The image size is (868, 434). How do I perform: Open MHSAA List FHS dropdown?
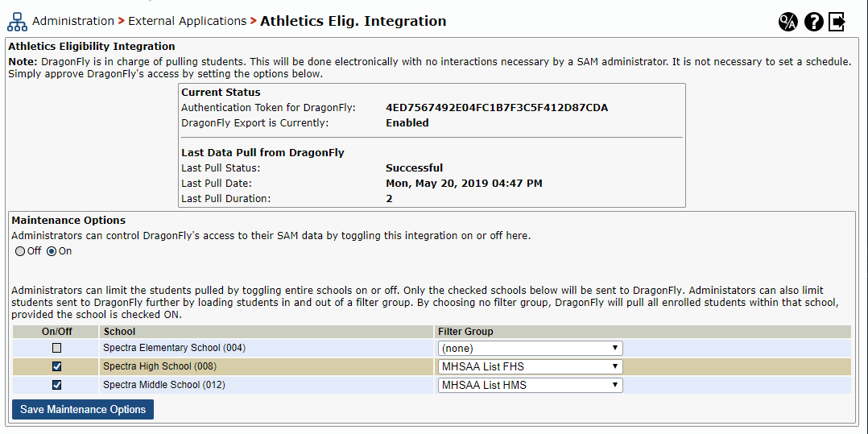pos(530,366)
